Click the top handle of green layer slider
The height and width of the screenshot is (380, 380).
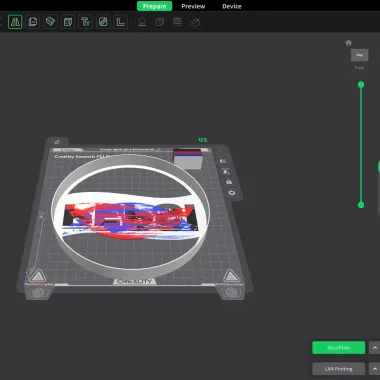(361, 85)
